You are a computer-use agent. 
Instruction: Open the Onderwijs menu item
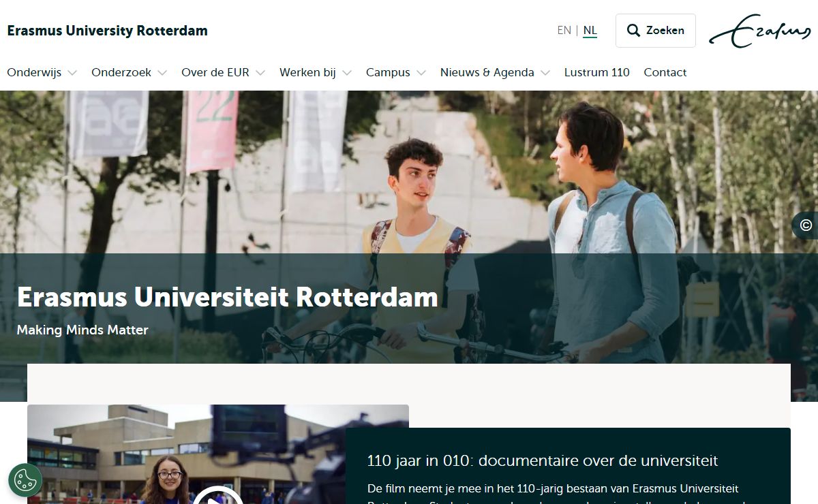tap(34, 72)
